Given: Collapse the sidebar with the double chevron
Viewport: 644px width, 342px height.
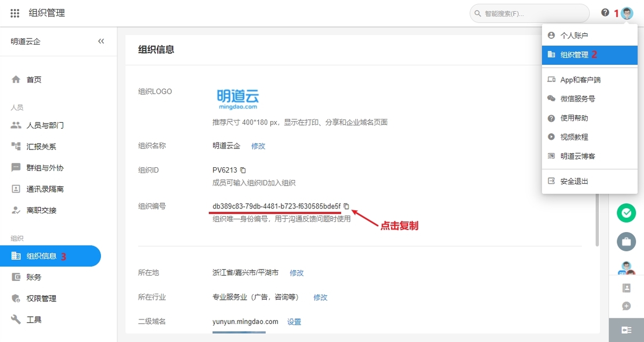Looking at the screenshot, I should click(101, 41).
